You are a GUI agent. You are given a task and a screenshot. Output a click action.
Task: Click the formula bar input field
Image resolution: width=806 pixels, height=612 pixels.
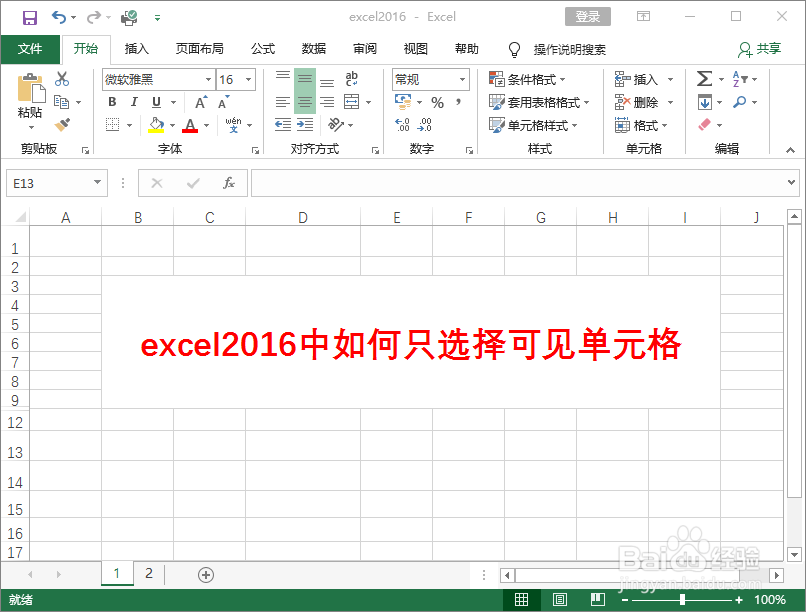pyautogui.click(x=518, y=183)
